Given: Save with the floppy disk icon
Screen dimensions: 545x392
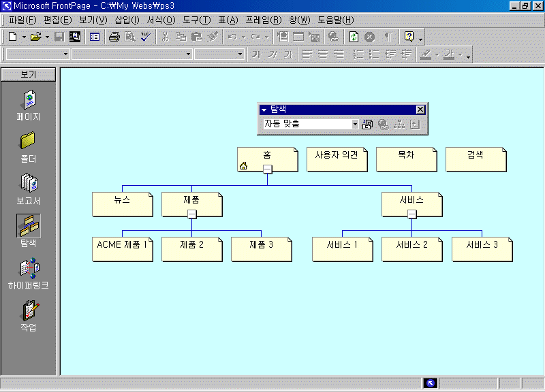Looking at the screenshot, I should [59, 37].
